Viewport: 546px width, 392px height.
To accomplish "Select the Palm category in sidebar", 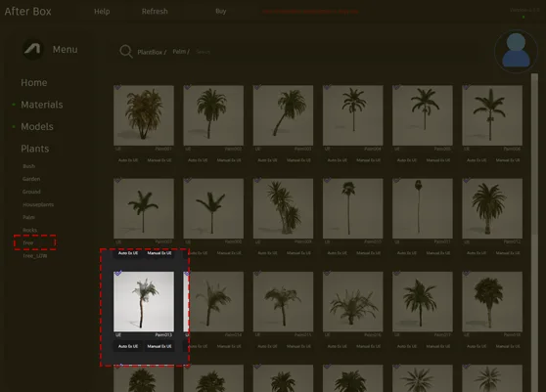I will (x=28, y=217).
